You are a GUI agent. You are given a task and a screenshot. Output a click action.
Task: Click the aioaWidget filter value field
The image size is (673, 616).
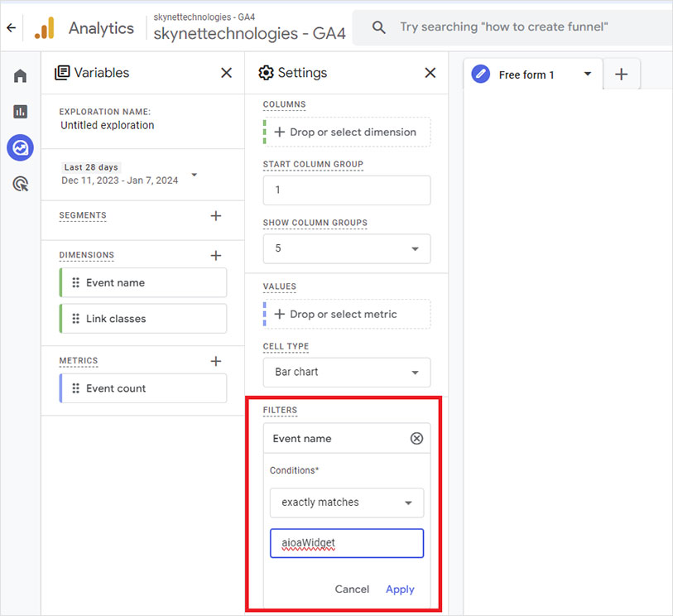[346, 544]
